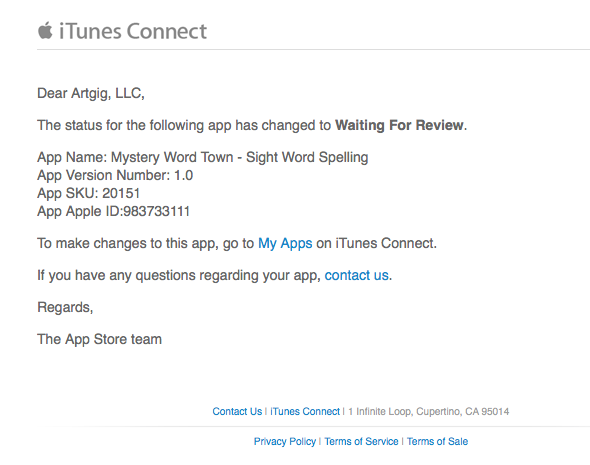
Task: Open the My Apps link
Action: click(x=285, y=243)
